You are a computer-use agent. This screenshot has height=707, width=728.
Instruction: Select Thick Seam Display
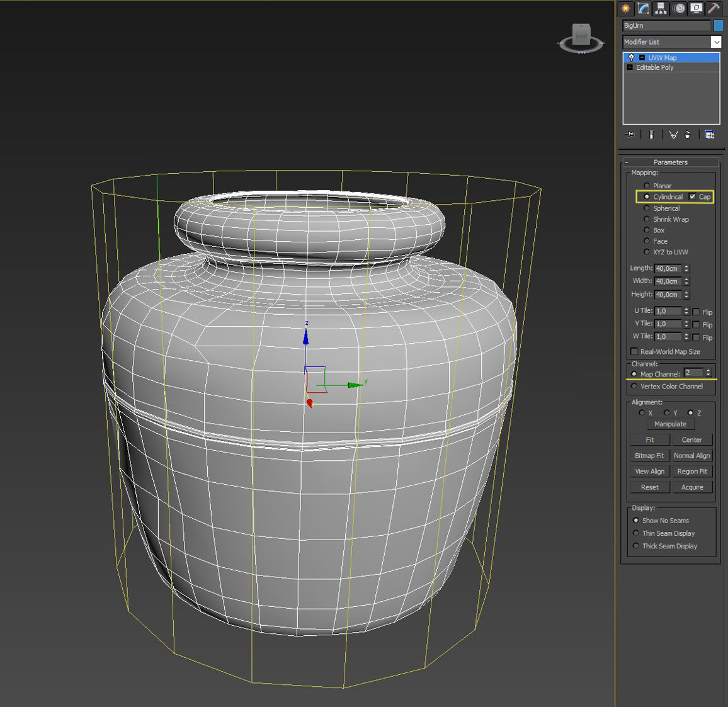point(635,545)
